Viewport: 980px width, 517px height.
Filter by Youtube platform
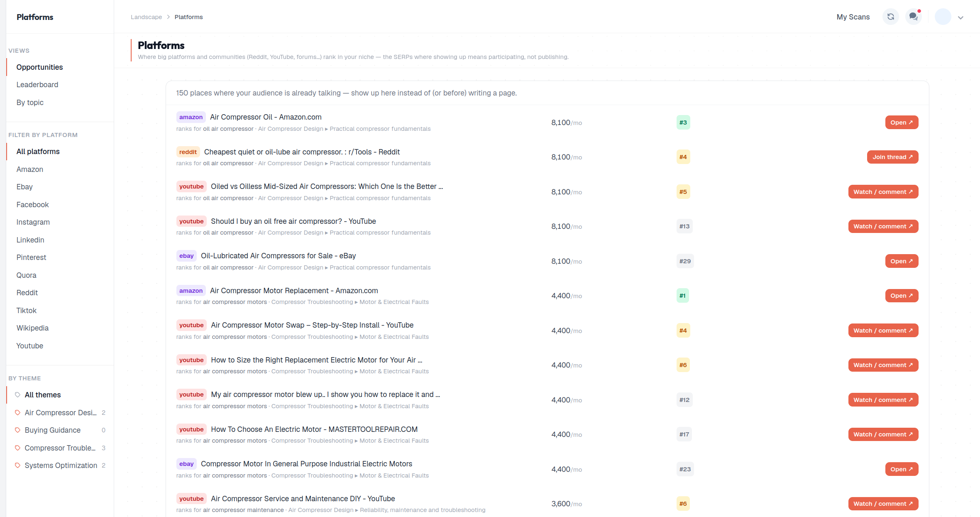pyautogui.click(x=60, y=346)
